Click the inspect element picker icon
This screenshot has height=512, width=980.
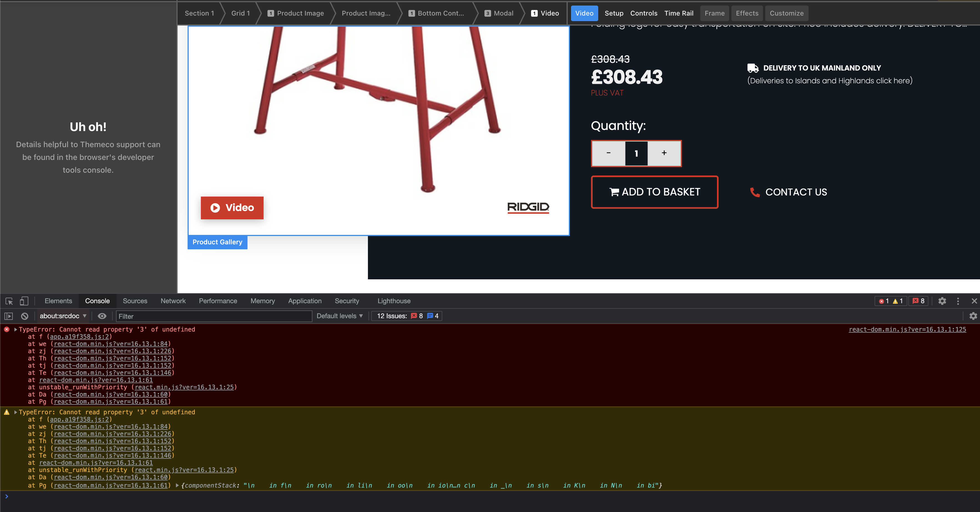coord(9,301)
